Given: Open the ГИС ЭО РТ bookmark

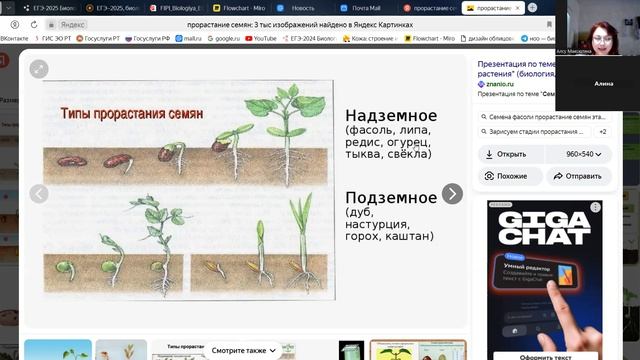Looking at the screenshot, I should pos(53,38).
